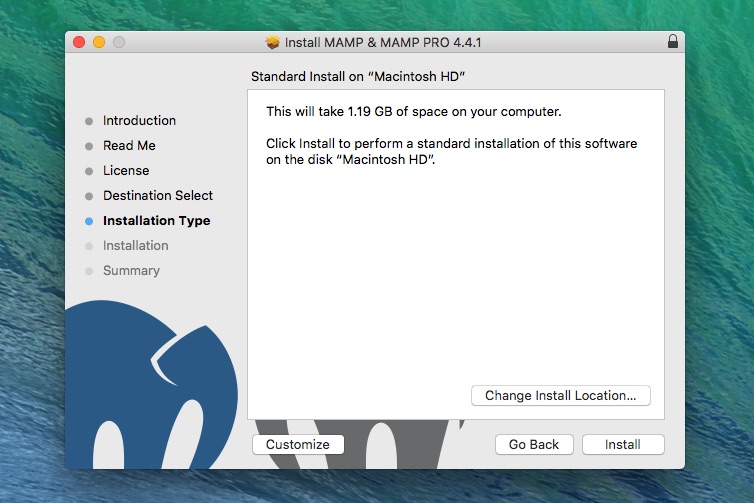Click the padlock icon in the title bar
Screen dimensions: 754x503
click(672, 43)
